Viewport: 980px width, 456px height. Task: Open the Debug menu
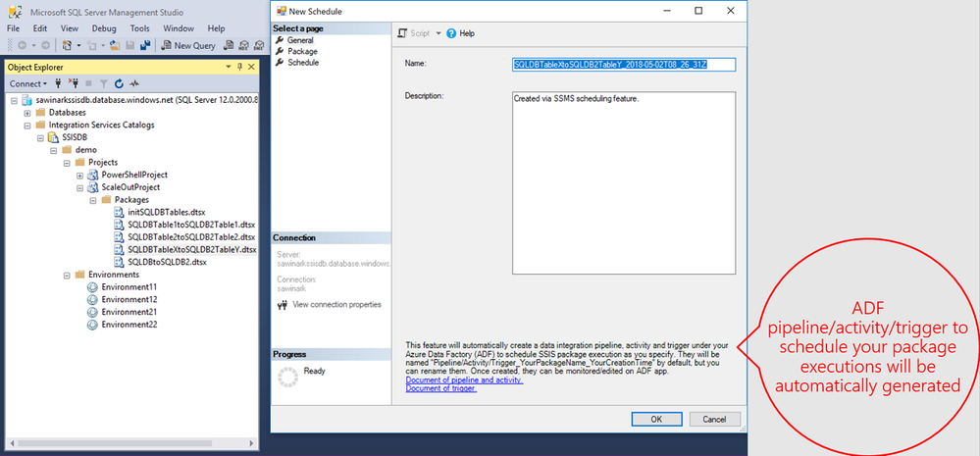(x=104, y=28)
